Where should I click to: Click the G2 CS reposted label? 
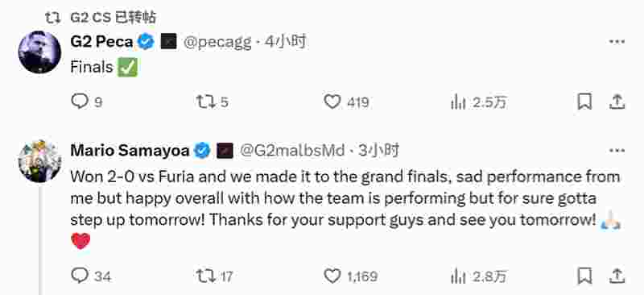113,17
